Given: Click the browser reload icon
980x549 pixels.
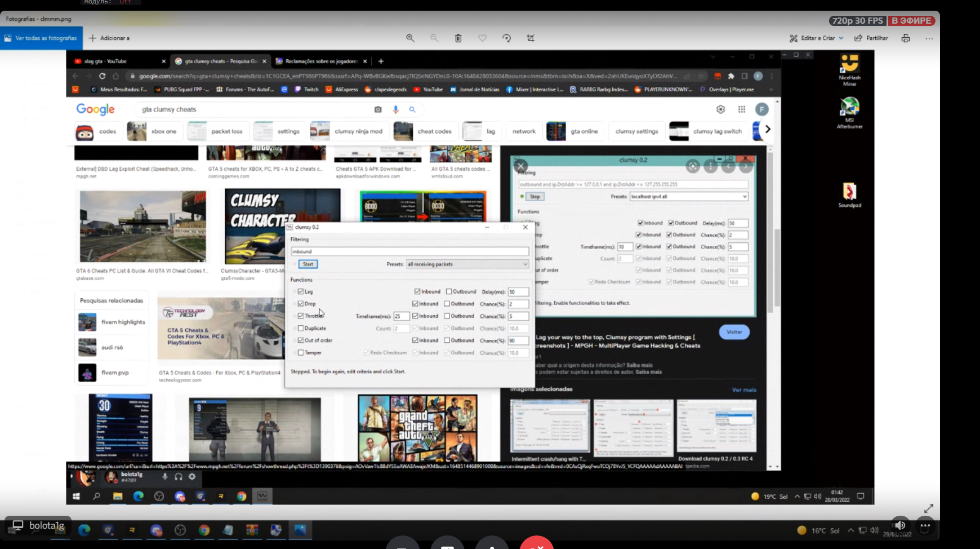Looking at the screenshot, I should 102,76.
